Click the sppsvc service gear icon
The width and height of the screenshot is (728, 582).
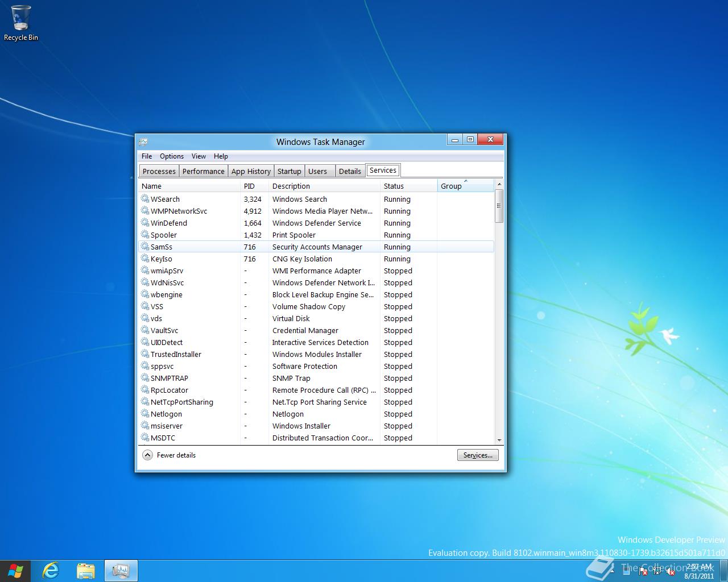145,366
